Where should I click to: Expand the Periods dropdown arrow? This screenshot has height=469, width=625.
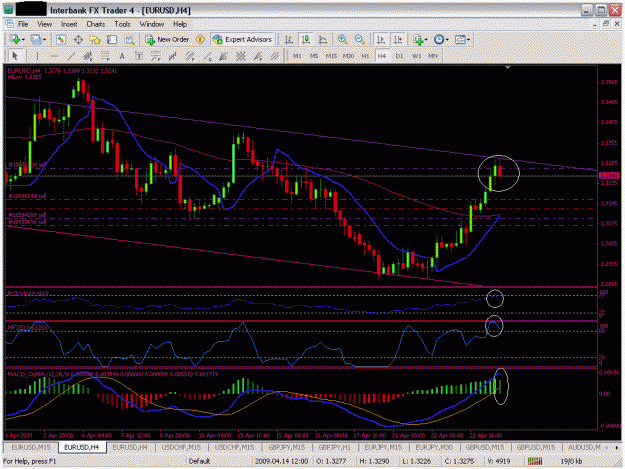click(447, 40)
